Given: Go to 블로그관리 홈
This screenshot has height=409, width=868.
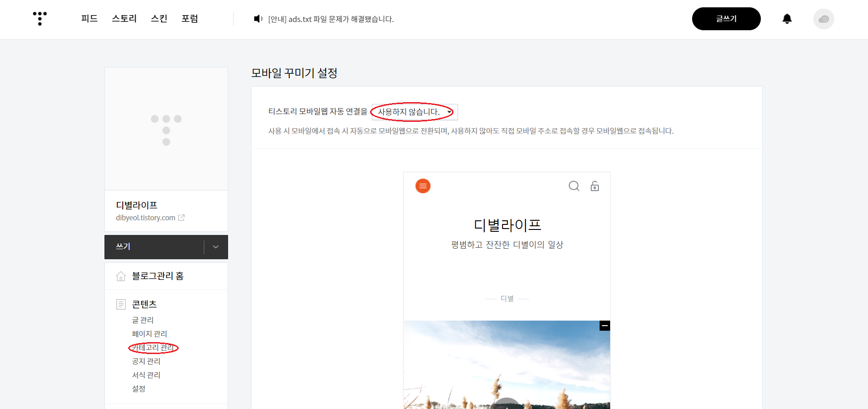Looking at the screenshot, I should [x=158, y=276].
